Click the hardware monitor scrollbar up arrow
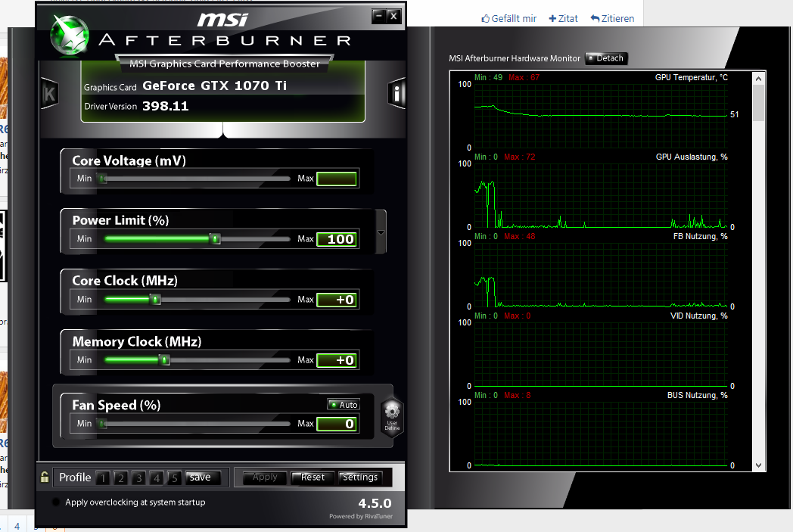The width and height of the screenshot is (793, 532). tap(758, 79)
